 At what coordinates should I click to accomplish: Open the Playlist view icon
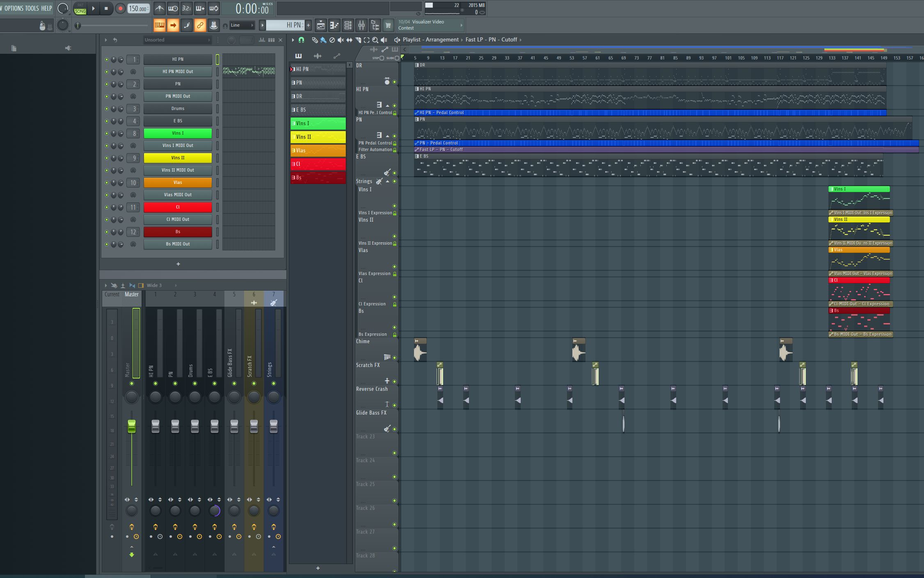[321, 25]
